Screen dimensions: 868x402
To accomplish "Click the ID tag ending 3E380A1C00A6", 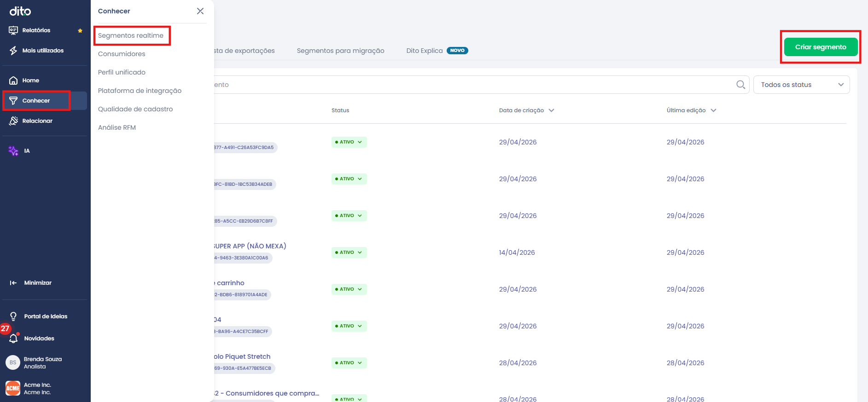I will 243,258.
